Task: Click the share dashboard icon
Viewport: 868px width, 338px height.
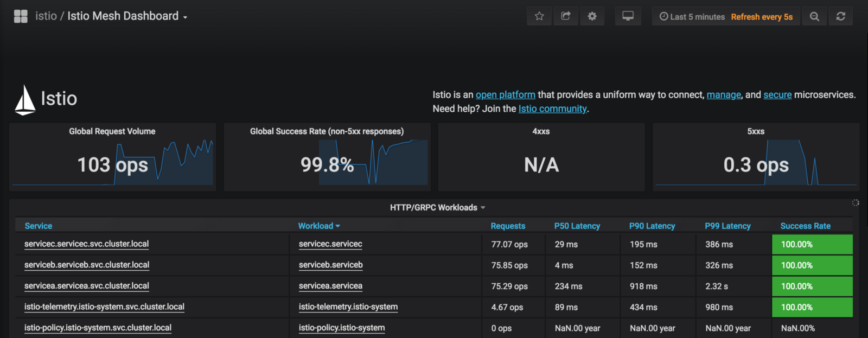Action: coord(565,16)
